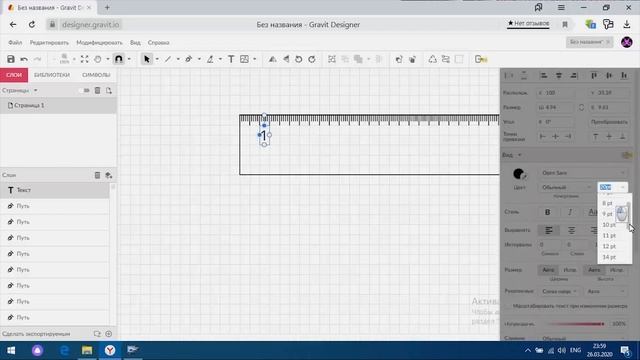Open the line tool options arrow
The image size is (640, 360).
point(178,59)
